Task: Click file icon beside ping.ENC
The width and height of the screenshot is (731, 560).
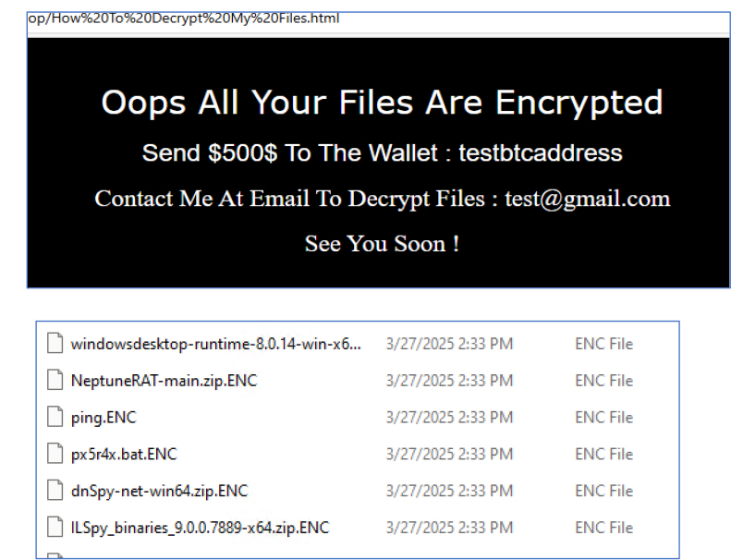Action: pos(55,417)
